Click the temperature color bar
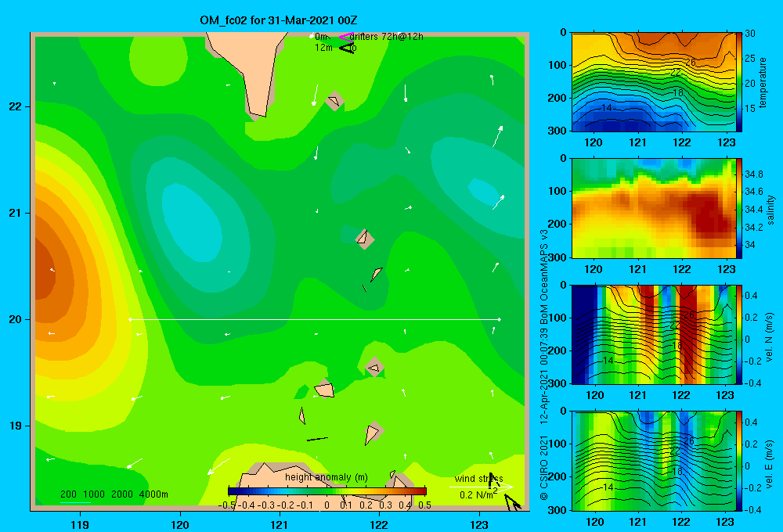Viewport: 783px width, 532px height. coord(739,82)
